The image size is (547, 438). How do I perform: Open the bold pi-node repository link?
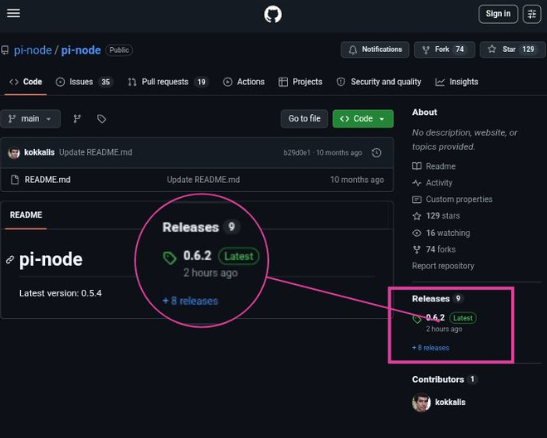(81, 50)
